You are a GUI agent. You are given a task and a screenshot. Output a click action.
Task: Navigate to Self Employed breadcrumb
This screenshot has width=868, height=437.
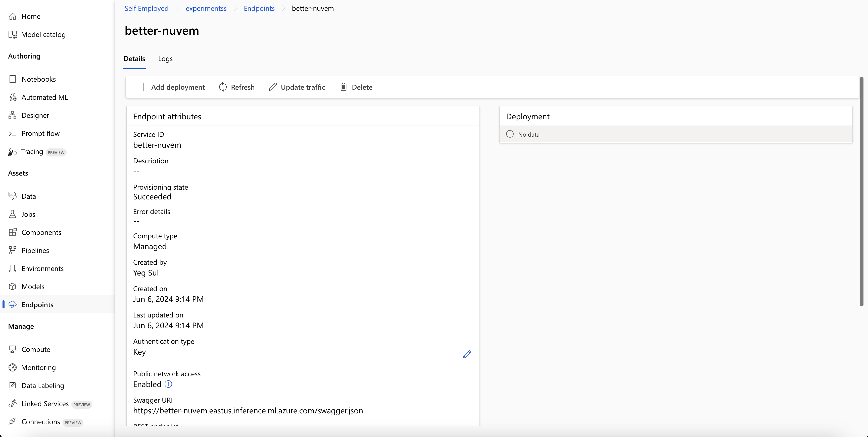coord(146,9)
